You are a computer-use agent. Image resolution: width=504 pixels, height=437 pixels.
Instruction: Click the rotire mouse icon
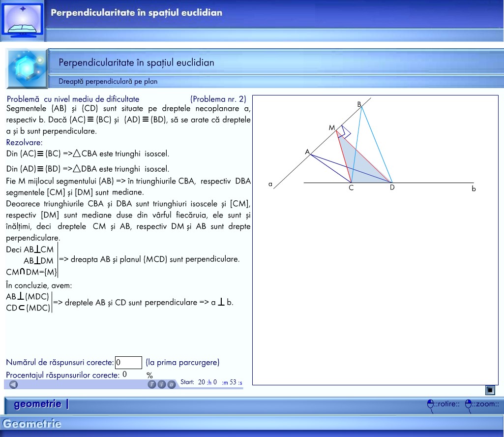click(430, 405)
